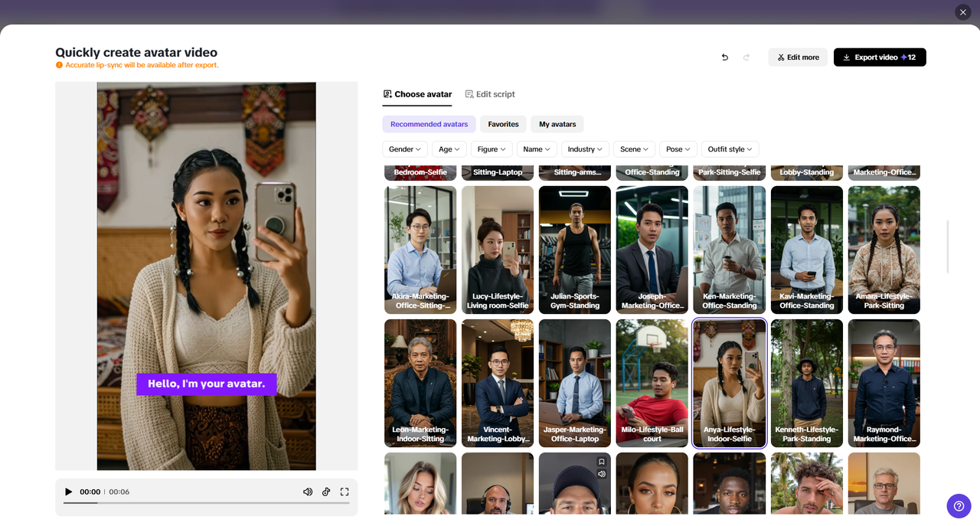Select Jasper-Marketing-Office-Laptop avatar
This screenshot has width=980, height=526.
(x=575, y=383)
